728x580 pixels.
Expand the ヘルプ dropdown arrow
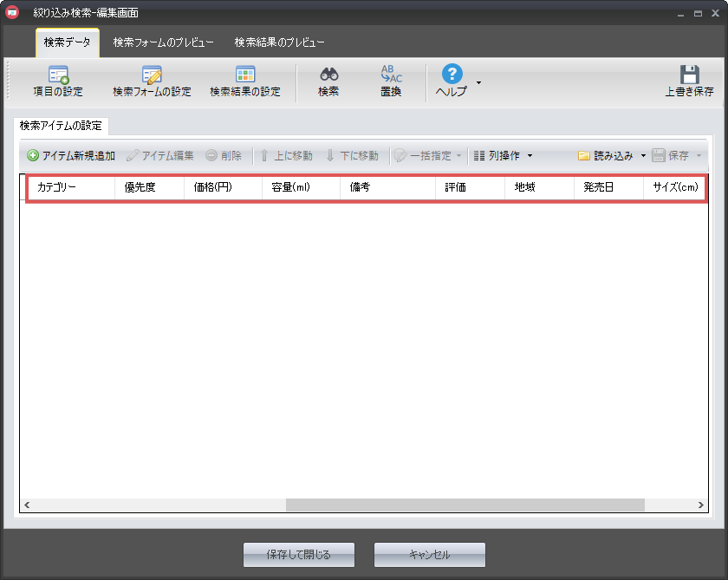tap(478, 83)
